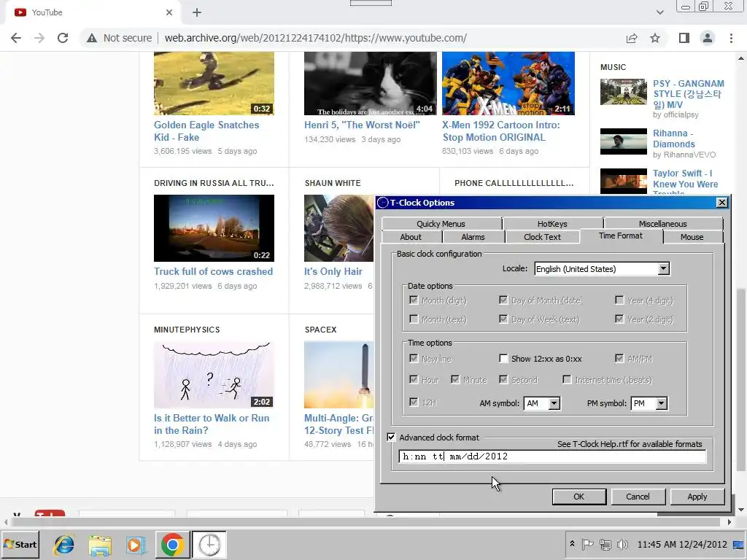
Task: Click the forward navigation arrow in Chrome
Action: pyautogui.click(x=39, y=38)
